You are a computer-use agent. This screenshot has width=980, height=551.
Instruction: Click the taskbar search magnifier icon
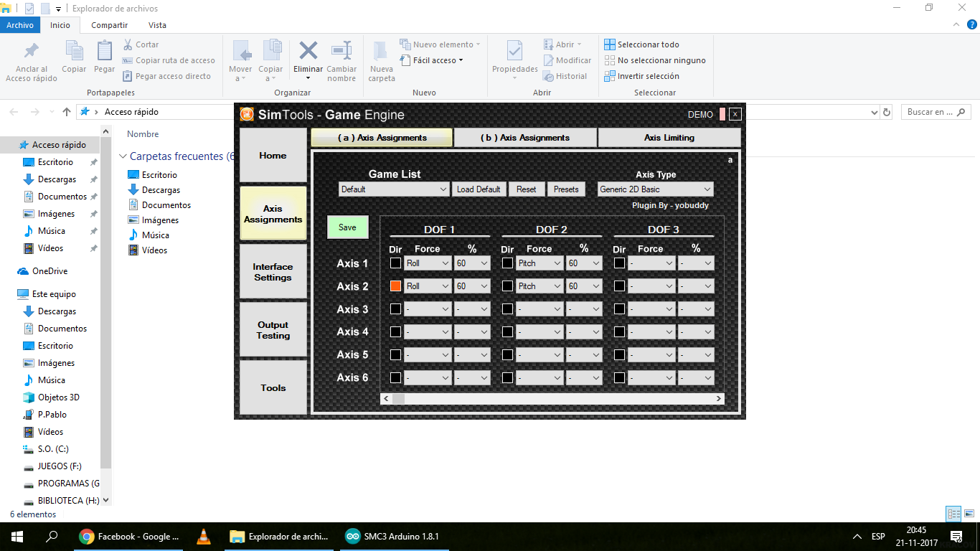coord(52,536)
